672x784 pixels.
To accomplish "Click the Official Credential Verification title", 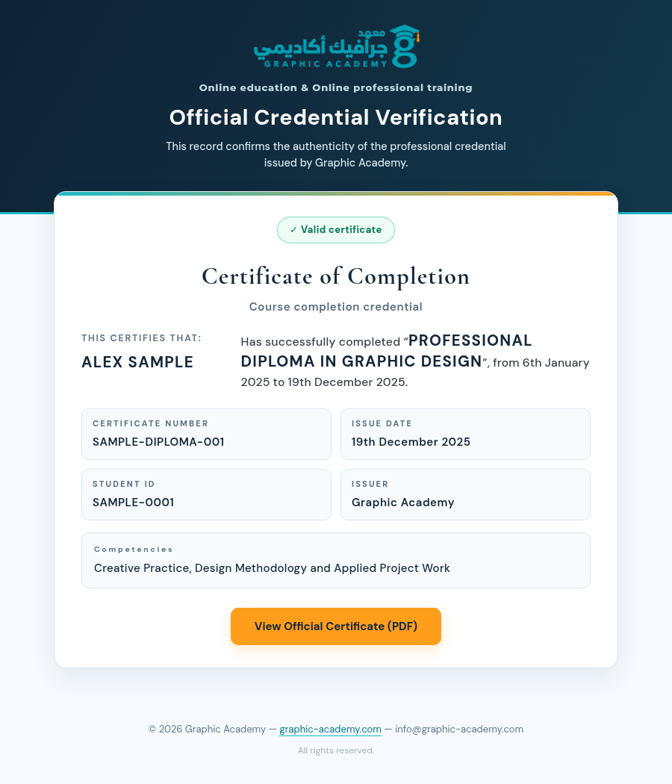I will click(x=336, y=118).
